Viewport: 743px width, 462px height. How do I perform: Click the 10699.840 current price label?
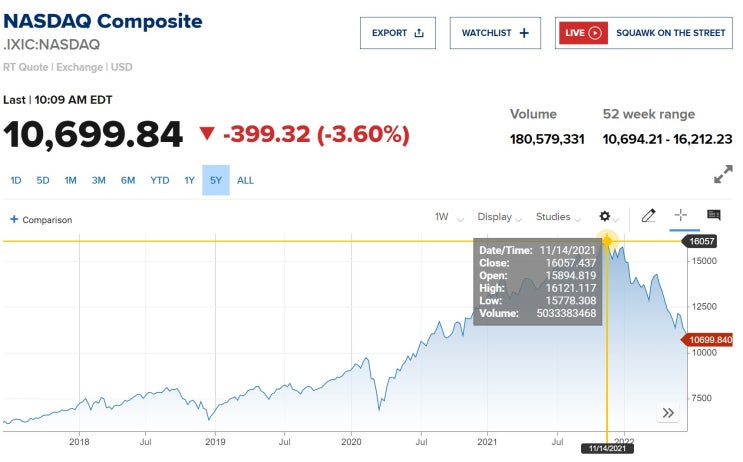point(711,340)
